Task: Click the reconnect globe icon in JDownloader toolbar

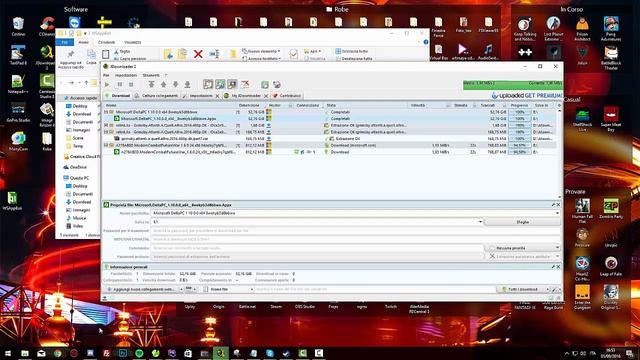Action: [277, 84]
